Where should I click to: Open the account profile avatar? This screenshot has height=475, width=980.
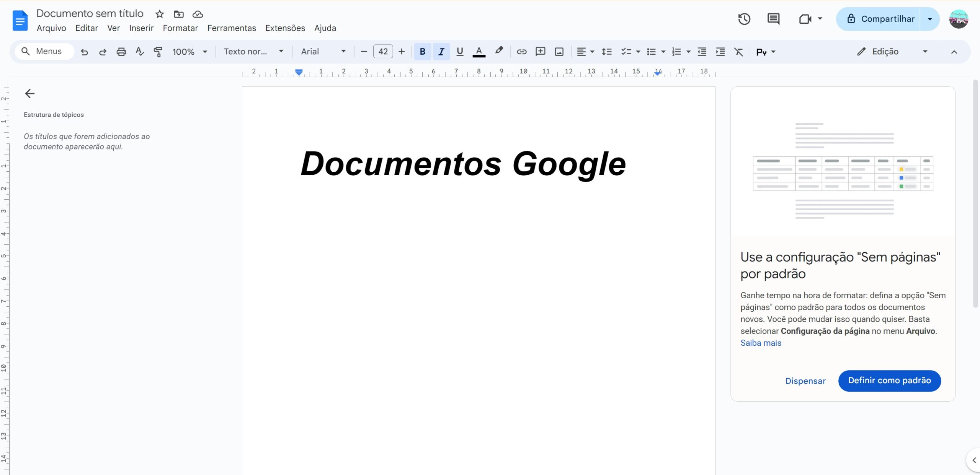(x=959, y=19)
